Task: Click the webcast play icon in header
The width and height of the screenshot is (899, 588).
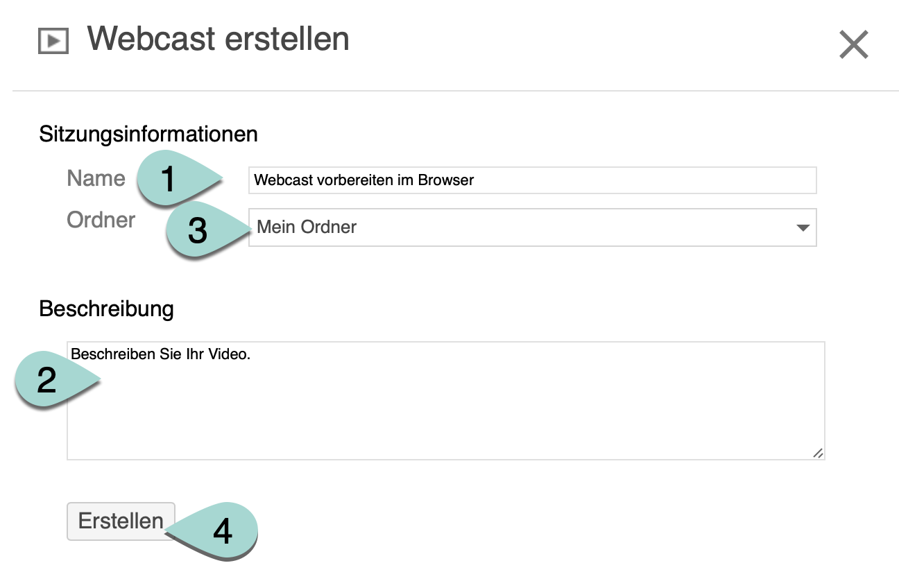Action: 53,41
